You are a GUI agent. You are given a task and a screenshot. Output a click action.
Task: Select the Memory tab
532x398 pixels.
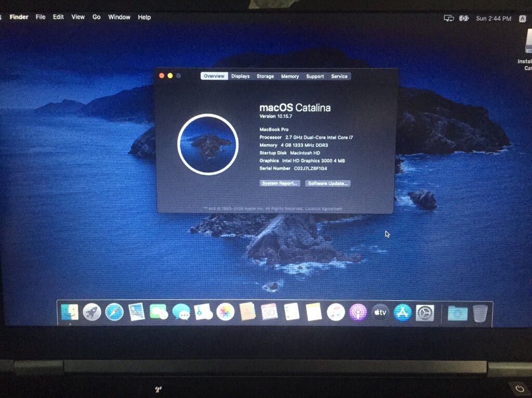click(x=290, y=76)
